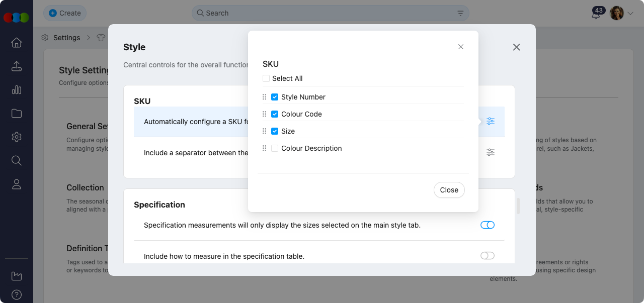Check the Select All checkbox
The height and width of the screenshot is (303, 644).
tap(266, 78)
